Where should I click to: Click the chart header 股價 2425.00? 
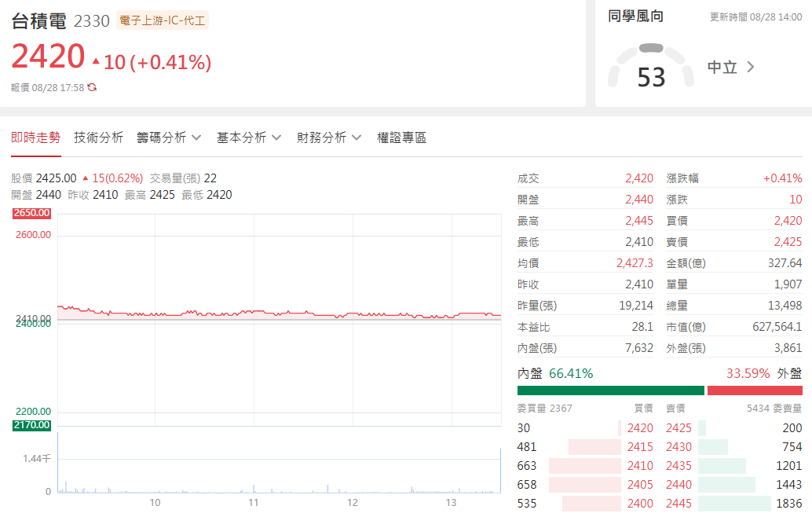pos(43,178)
